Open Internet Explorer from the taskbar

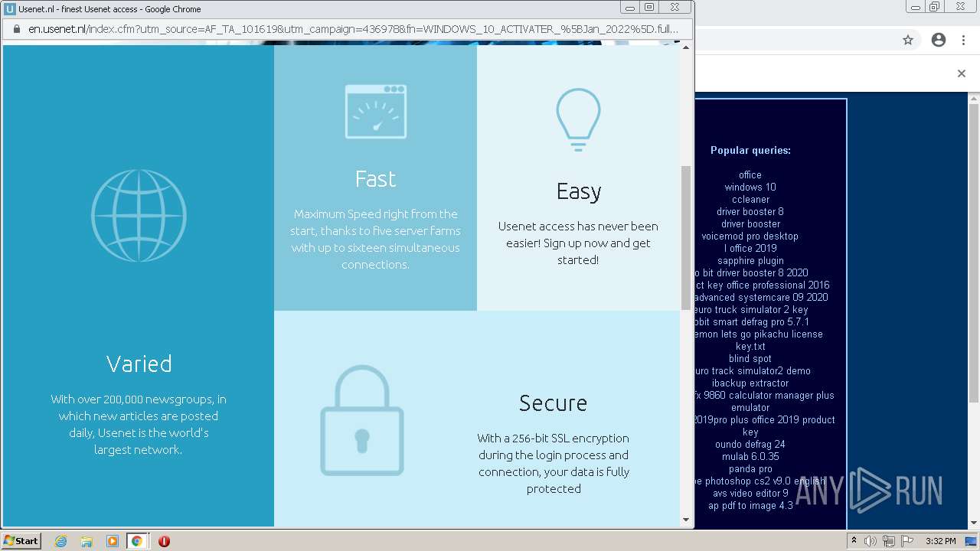click(60, 541)
